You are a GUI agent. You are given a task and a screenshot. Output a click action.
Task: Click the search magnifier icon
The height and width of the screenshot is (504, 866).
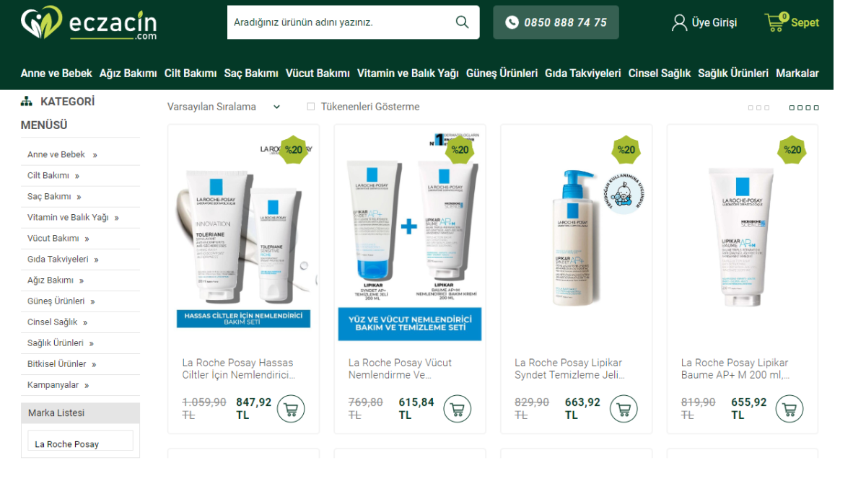(x=463, y=22)
